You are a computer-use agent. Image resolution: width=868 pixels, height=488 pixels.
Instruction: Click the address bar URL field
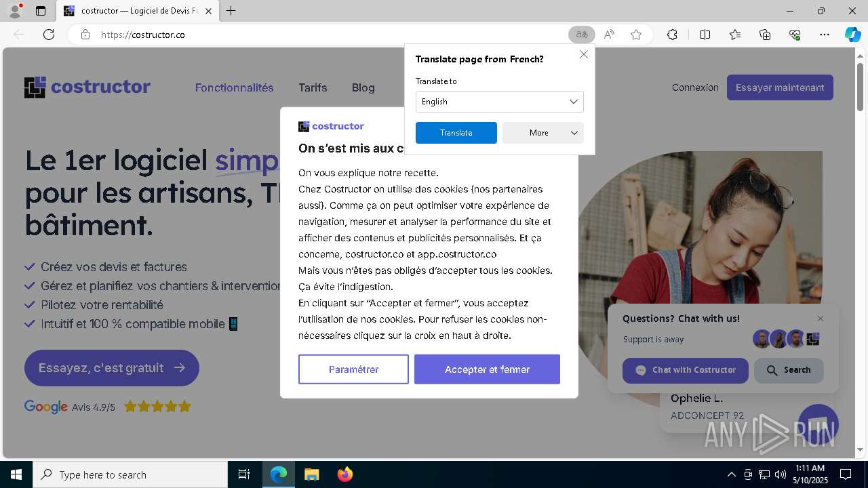click(x=332, y=35)
